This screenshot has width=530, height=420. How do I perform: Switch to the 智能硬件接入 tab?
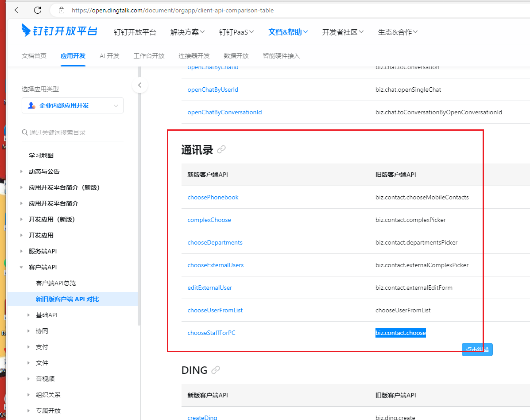pyautogui.click(x=281, y=56)
